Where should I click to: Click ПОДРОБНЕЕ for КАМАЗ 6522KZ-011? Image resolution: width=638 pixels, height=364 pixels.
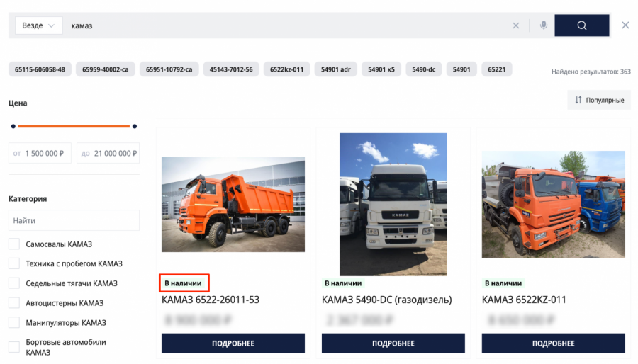pos(554,343)
